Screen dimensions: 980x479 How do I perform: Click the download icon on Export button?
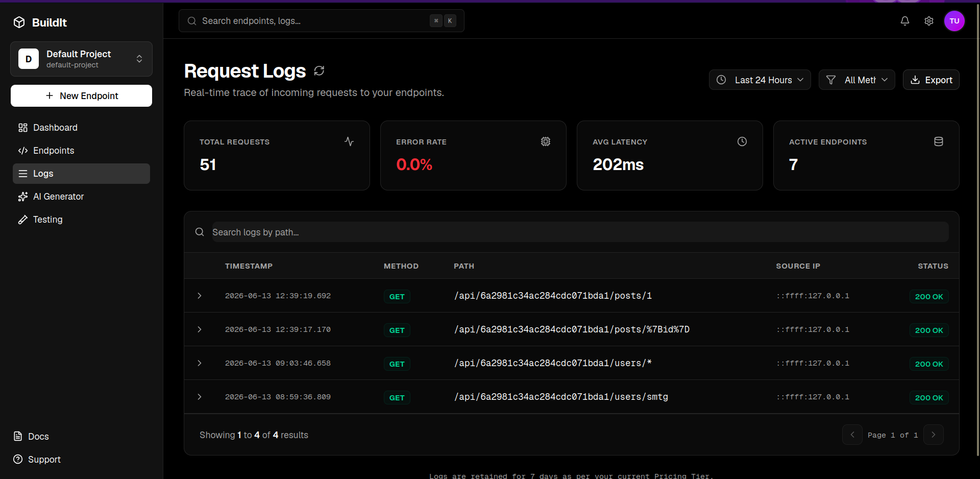pos(915,80)
